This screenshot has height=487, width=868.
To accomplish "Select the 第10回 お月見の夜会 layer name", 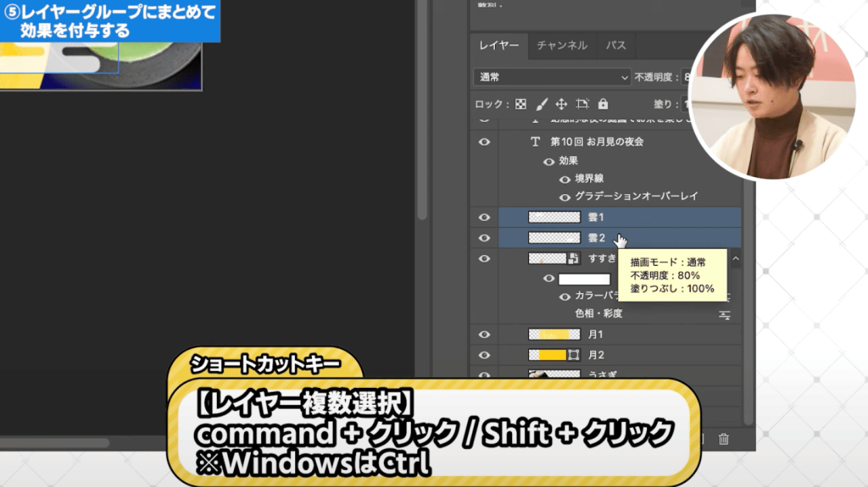I will (597, 141).
